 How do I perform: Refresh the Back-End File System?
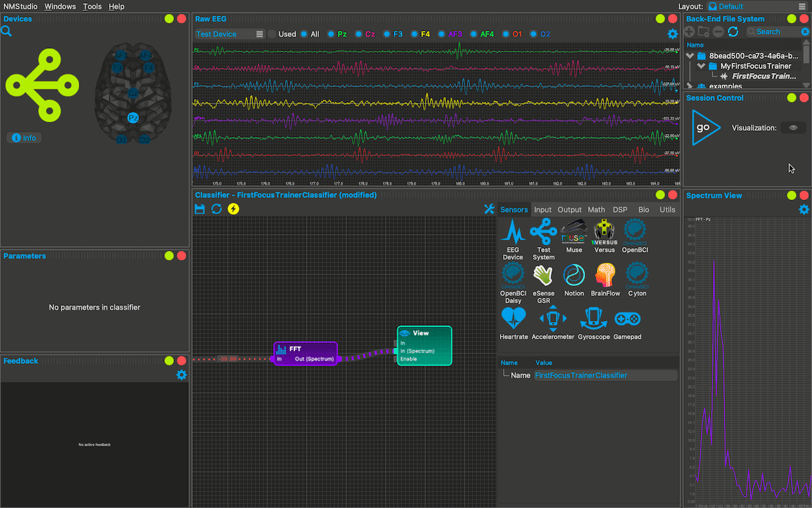(x=733, y=31)
